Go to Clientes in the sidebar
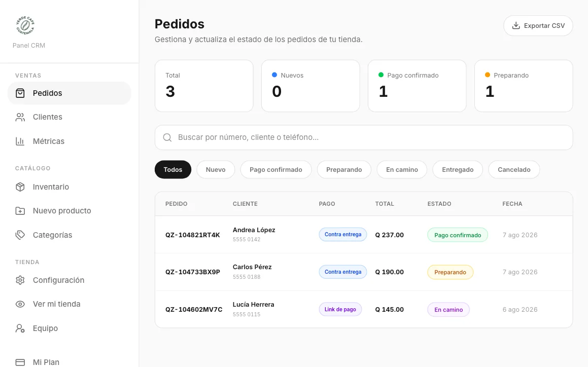 [70, 117]
